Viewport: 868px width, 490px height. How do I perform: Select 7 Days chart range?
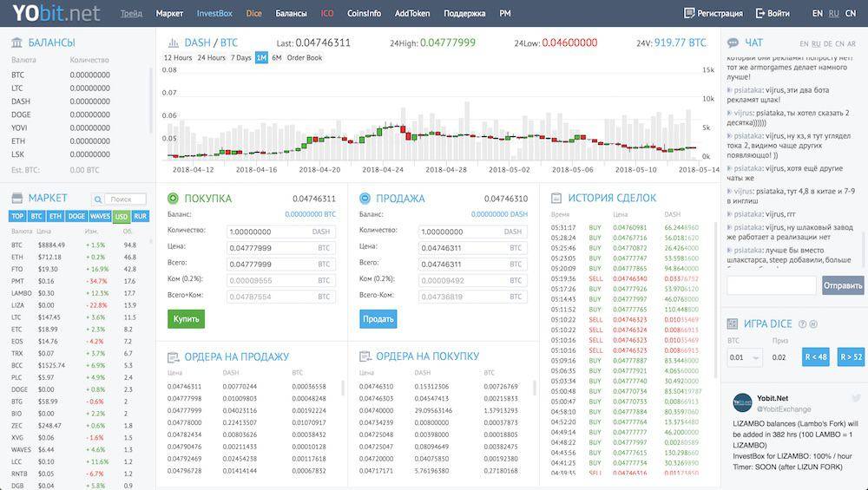pos(240,58)
